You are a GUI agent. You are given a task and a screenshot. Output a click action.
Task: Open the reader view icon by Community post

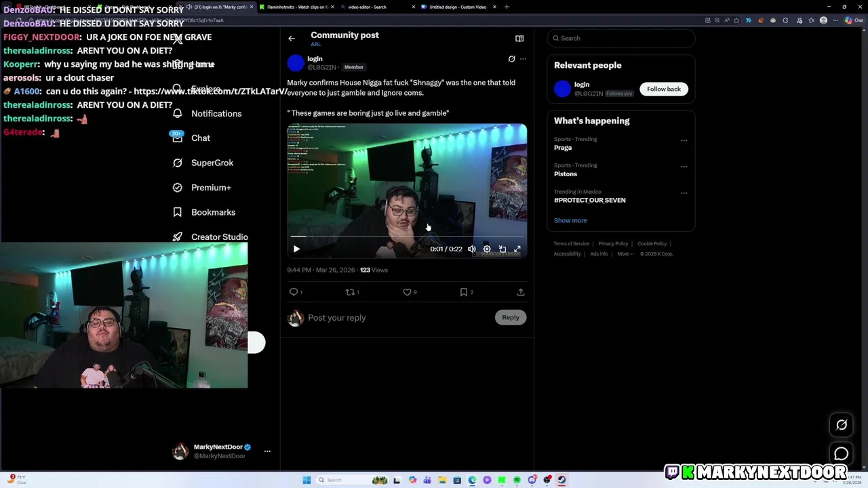519,39
